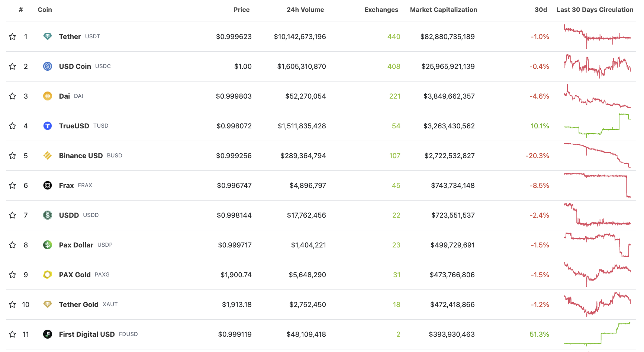
Task: Sort by the # rank column
Action: (x=21, y=10)
